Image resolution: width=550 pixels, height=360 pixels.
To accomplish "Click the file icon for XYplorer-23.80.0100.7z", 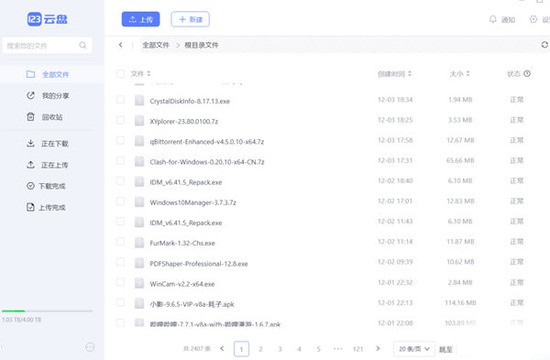I will pyautogui.click(x=139, y=121).
